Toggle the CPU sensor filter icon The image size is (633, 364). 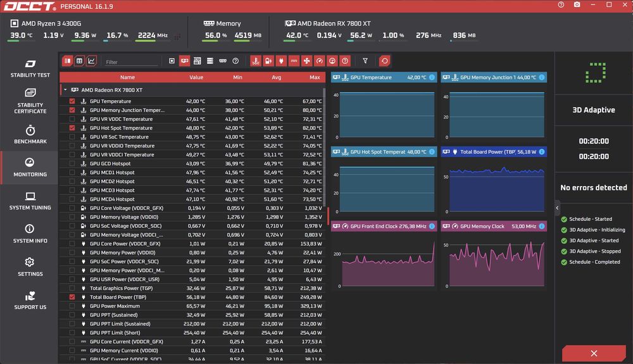click(172, 61)
